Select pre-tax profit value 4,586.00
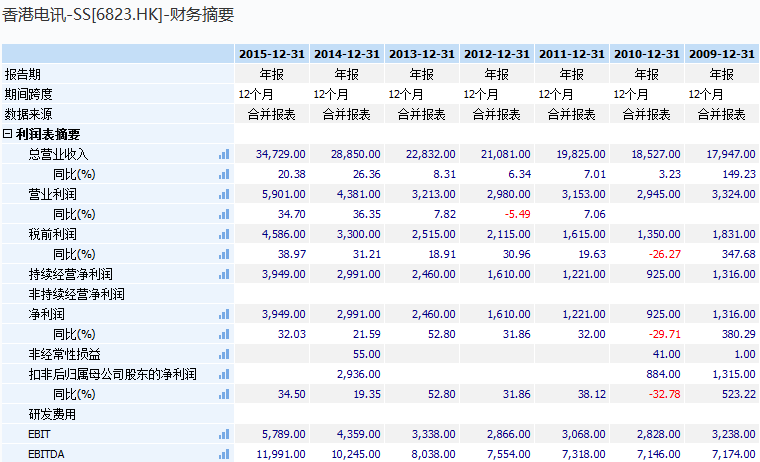Screen dimensions: 760x462 coord(284,234)
